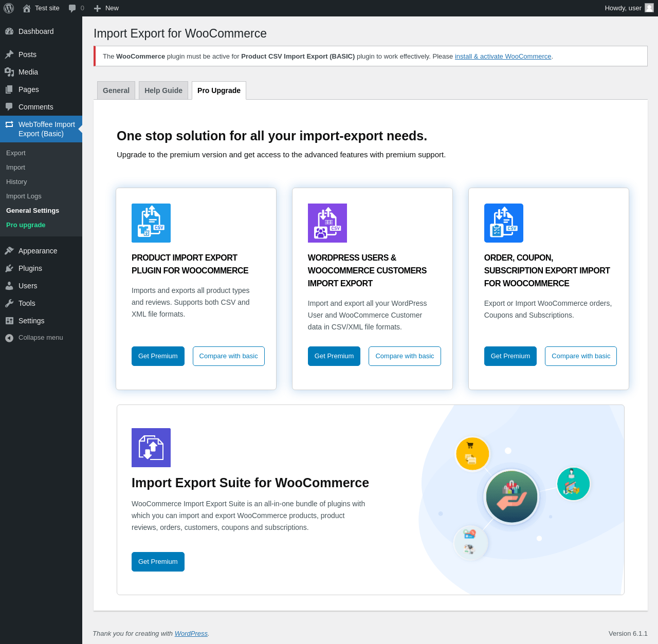This screenshot has width=658, height=644.
Task: Click the blue Order, Coupon, Subscription plugin icon
Action: click(x=504, y=223)
